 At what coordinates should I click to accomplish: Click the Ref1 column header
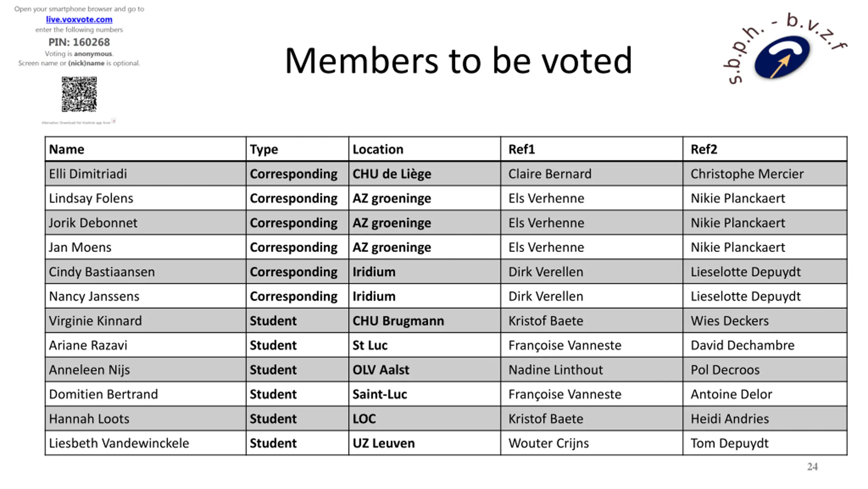click(x=521, y=149)
